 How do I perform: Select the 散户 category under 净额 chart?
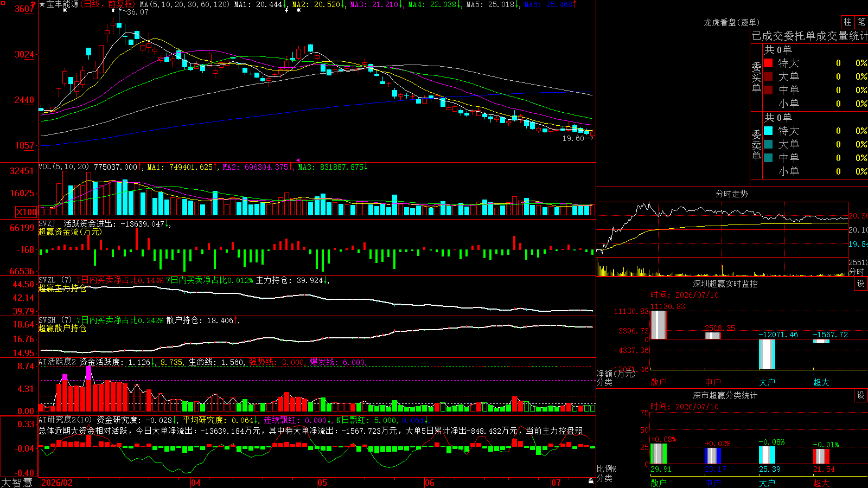tap(659, 382)
